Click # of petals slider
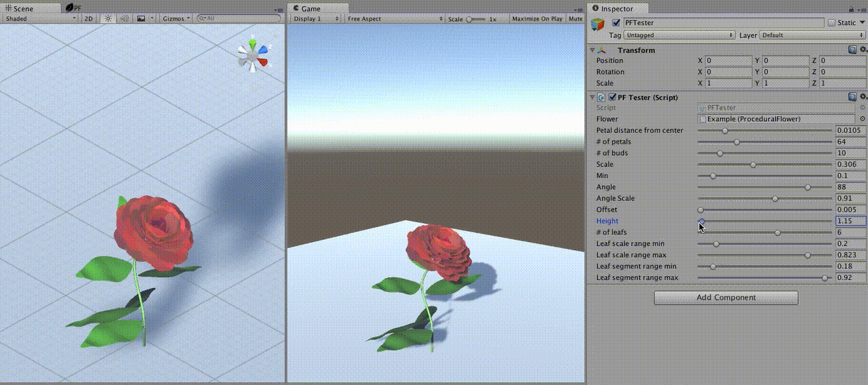The width and height of the screenshot is (868, 385). pos(764,142)
